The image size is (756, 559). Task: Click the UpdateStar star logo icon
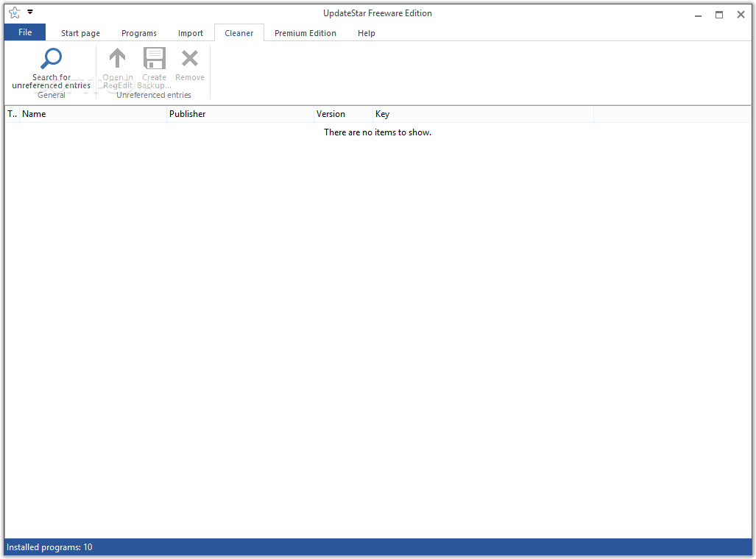coord(15,13)
